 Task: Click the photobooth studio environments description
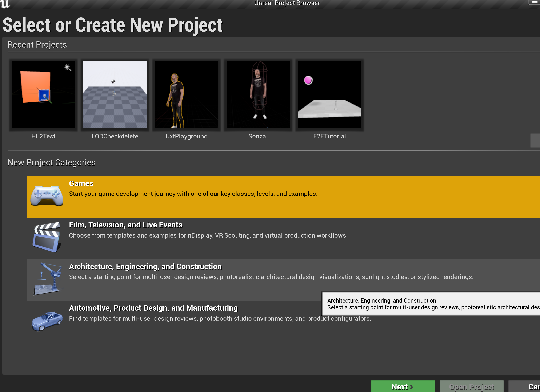tap(220, 318)
